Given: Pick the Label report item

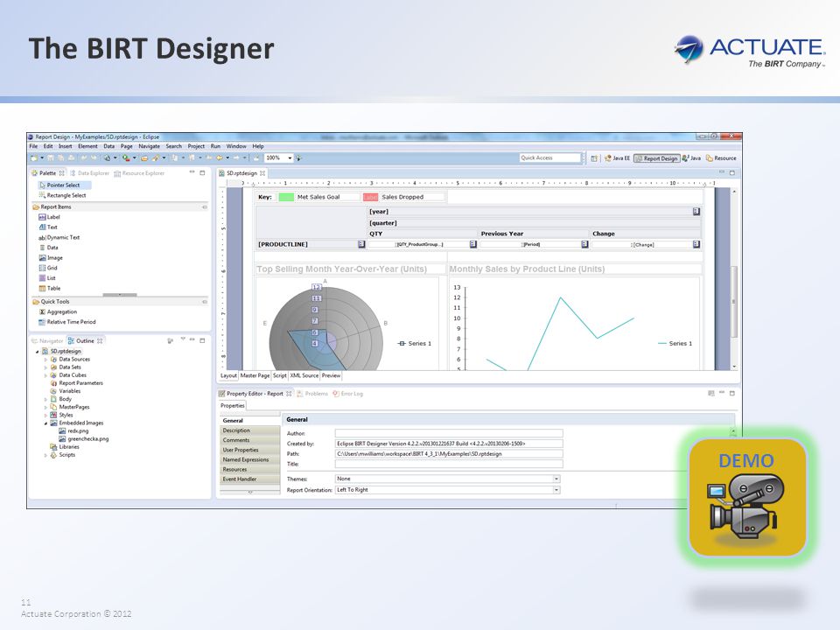Looking at the screenshot, I should [x=49, y=217].
